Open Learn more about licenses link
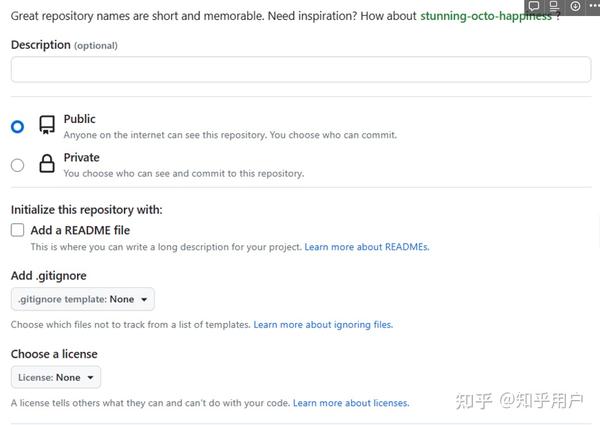 point(351,403)
